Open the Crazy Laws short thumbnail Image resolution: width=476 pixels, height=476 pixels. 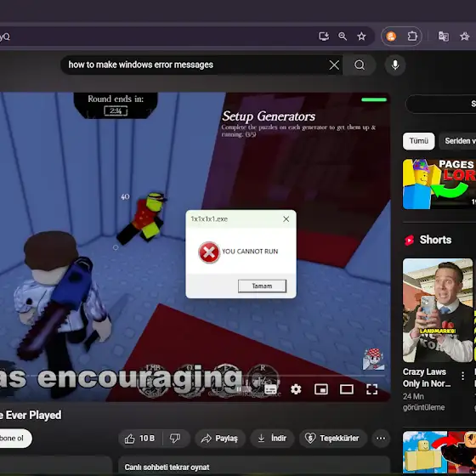click(x=438, y=310)
